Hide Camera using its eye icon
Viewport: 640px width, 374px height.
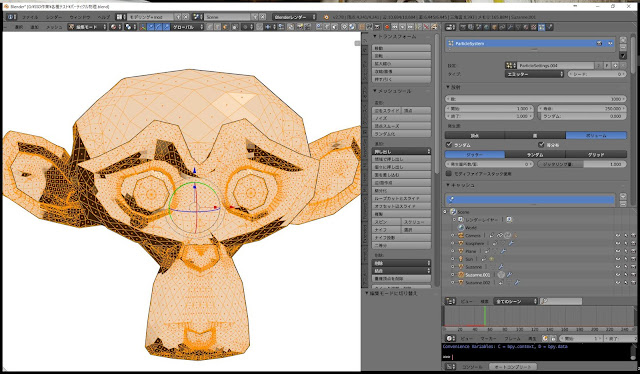tap(618, 236)
